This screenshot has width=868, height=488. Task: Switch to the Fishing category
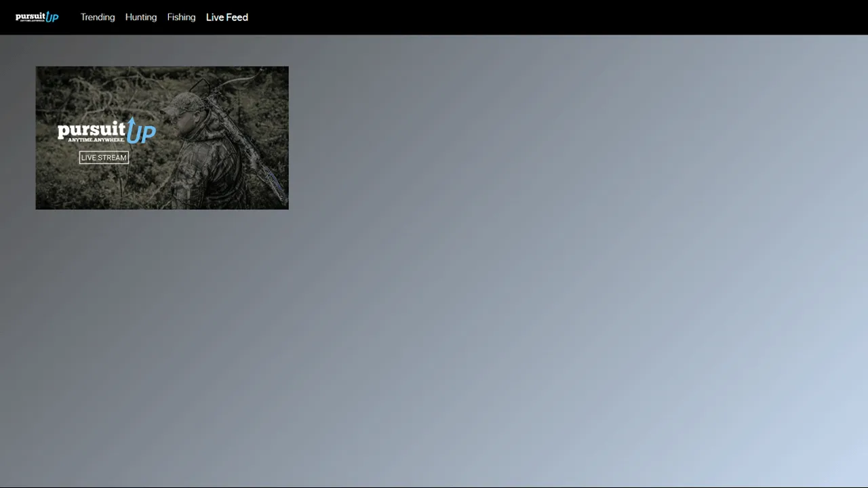pos(181,17)
